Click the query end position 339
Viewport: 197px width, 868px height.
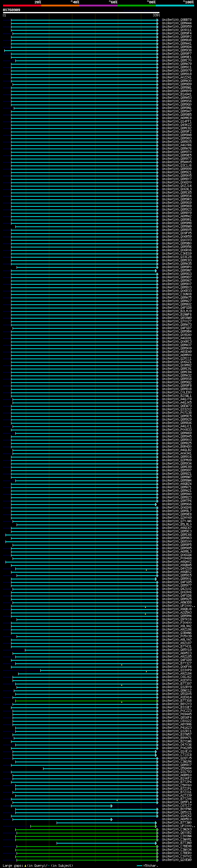(155, 15)
